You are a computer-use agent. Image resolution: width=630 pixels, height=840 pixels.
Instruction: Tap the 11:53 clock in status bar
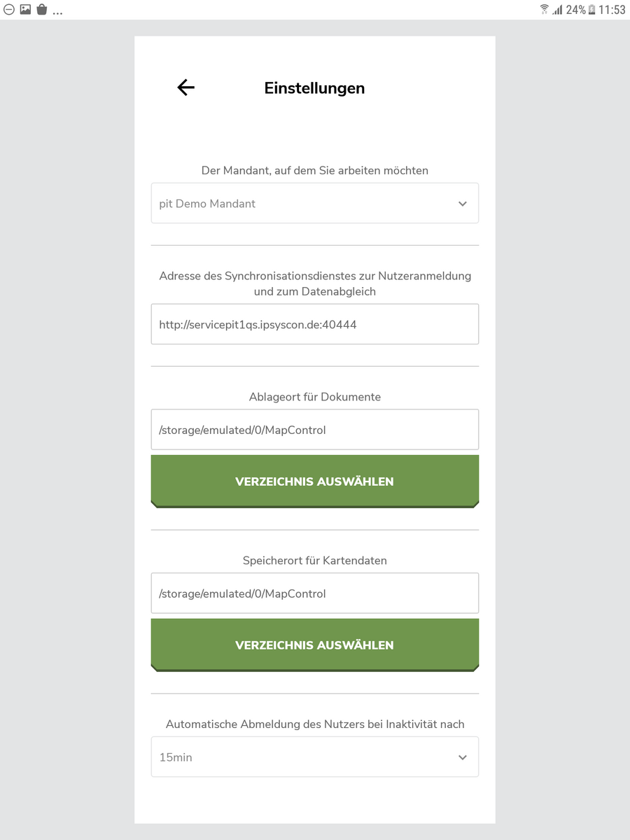612,10
